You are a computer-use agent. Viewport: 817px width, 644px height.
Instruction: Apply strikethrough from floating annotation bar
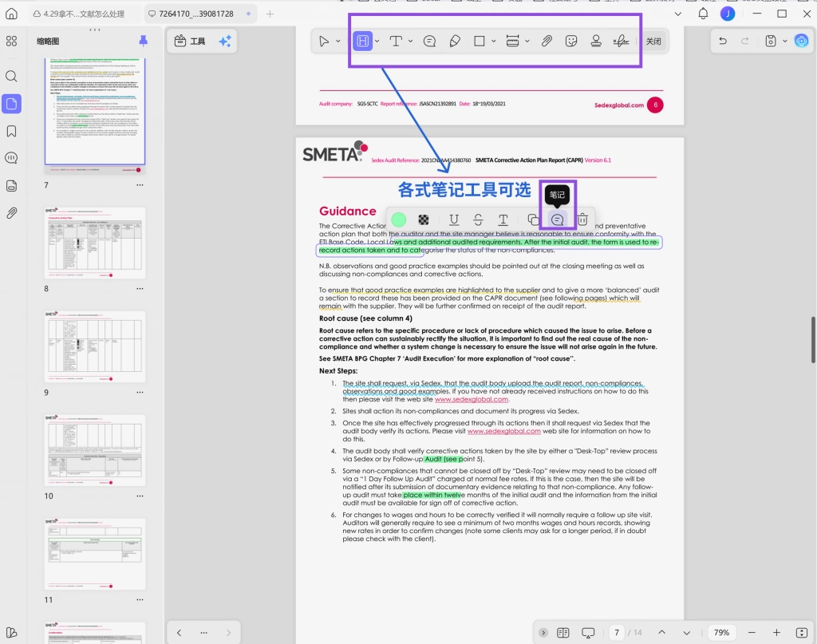coord(479,220)
